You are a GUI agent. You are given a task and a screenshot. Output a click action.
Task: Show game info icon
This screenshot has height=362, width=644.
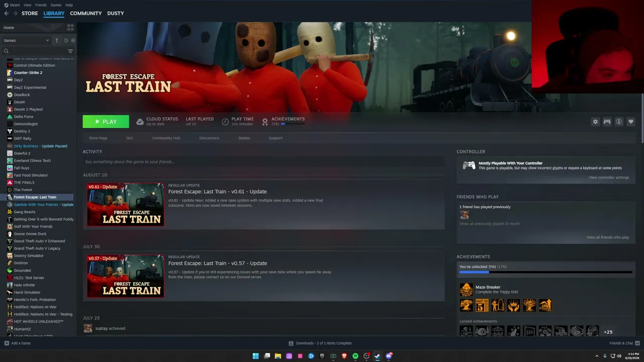(x=619, y=122)
